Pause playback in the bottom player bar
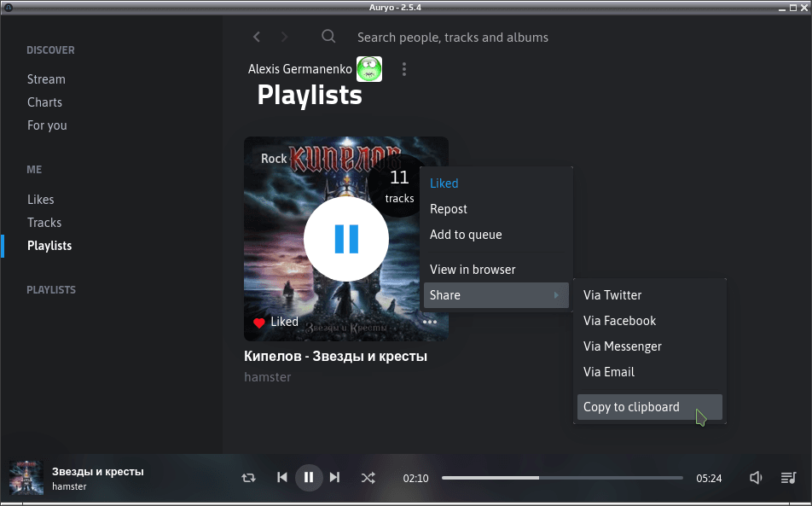812x506 pixels. (309, 478)
